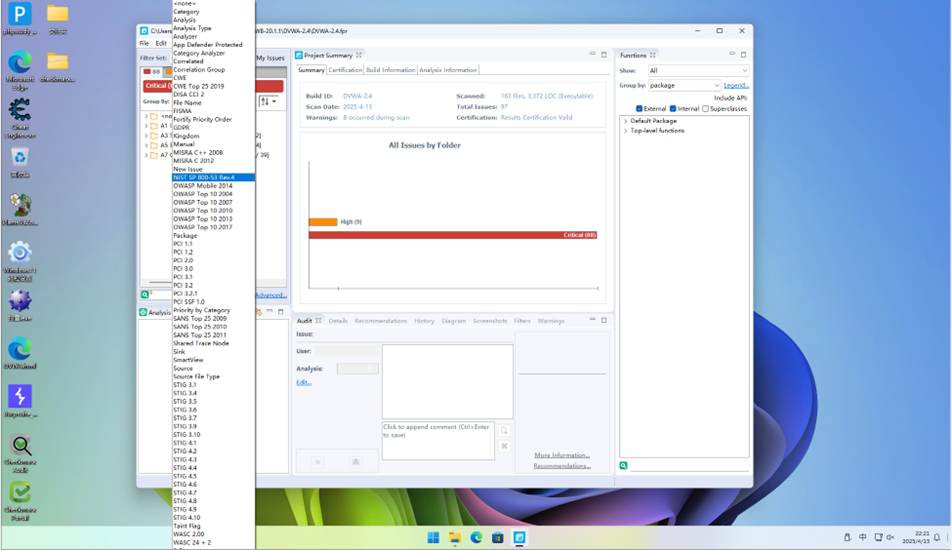This screenshot has height=550, width=952.
Task: Check the Superclasses checkbox
Action: pyautogui.click(x=706, y=109)
